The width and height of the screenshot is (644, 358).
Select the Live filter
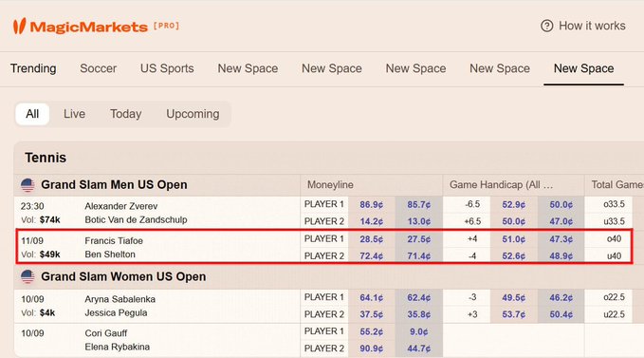click(74, 114)
